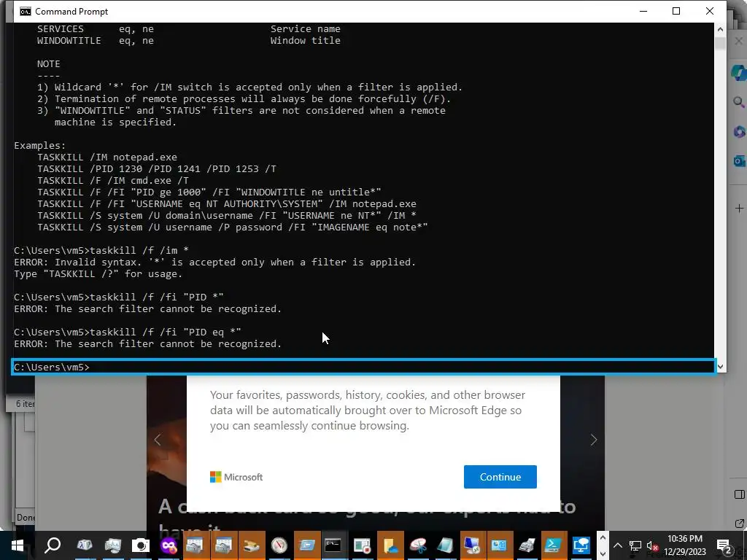Show hidden system tray icons
Viewport: 747px width, 560px height.
point(617,545)
